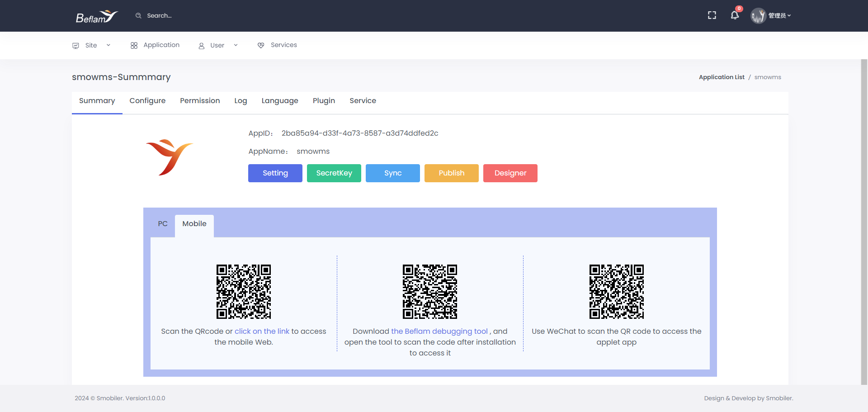The image size is (868, 412).
Task: Click the Application grid icon
Action: point(134,45)
